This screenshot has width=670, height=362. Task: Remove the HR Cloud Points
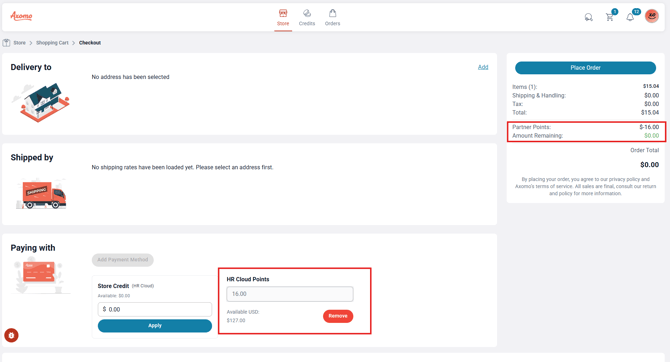(338, 316)
